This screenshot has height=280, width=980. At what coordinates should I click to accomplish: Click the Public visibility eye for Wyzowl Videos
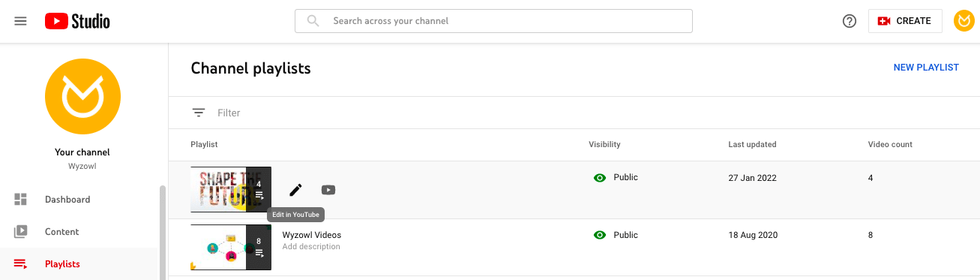pyautogui.click(x=599, y=235)
